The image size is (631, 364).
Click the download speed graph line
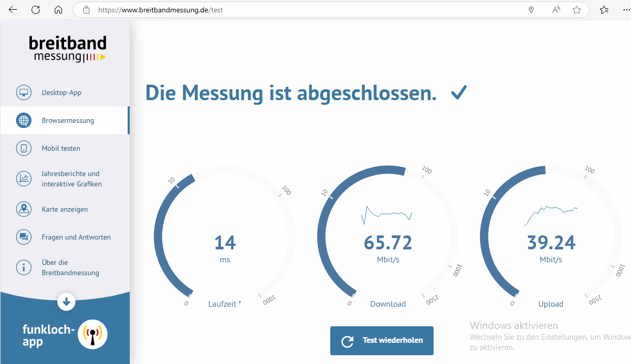(387, 214)
